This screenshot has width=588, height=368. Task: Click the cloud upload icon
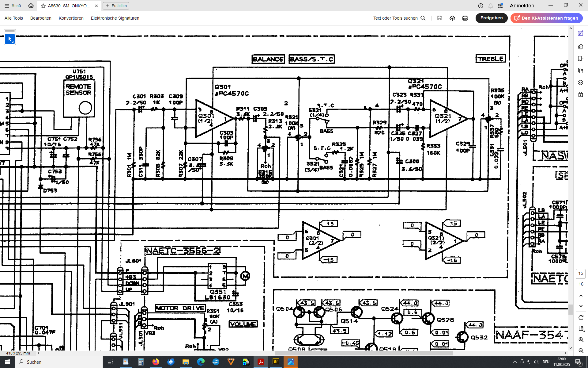pos(452,18)
